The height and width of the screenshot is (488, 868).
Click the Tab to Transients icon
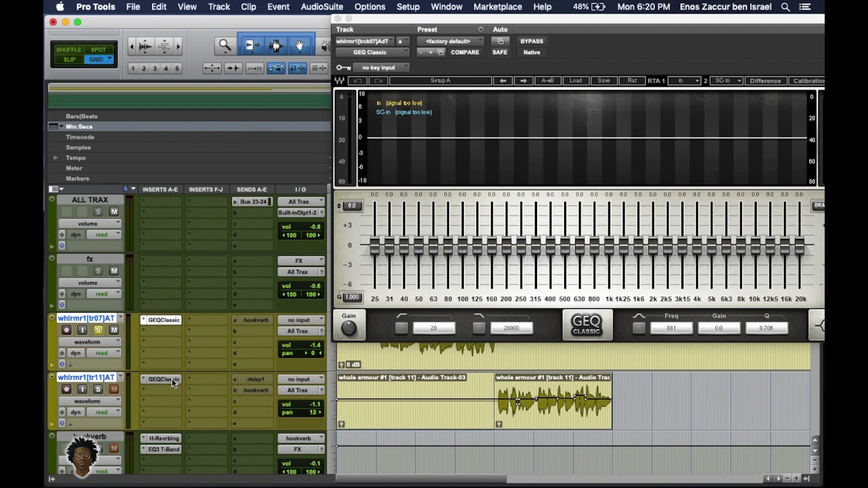[x=233, y=68]
